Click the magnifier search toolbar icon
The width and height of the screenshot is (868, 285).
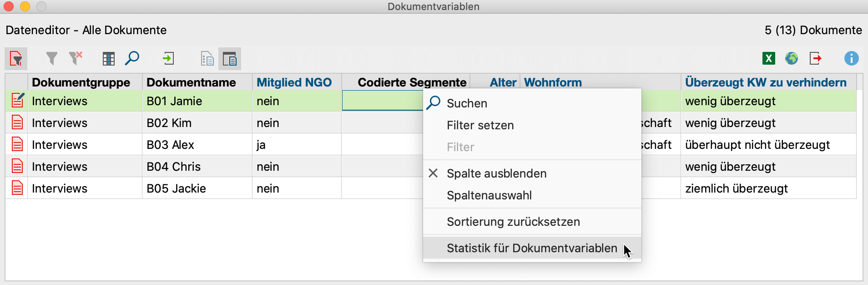132,58
